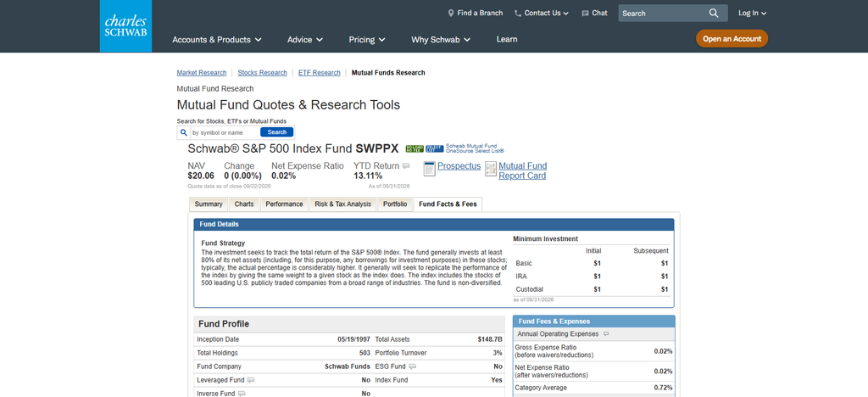Click the Mutual Funds Research breadcrumb text
The width and height of the screenshot is (868, 397).
click(x=388, y=73)
